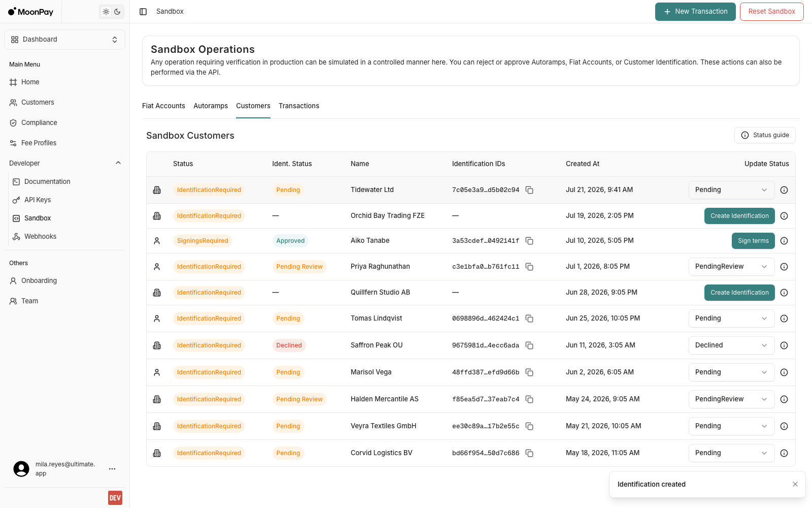The width and height of the screenshot is (812, 508).
Task: Copy Tidewater Ltd identification ID
Action: click(529, 190)
